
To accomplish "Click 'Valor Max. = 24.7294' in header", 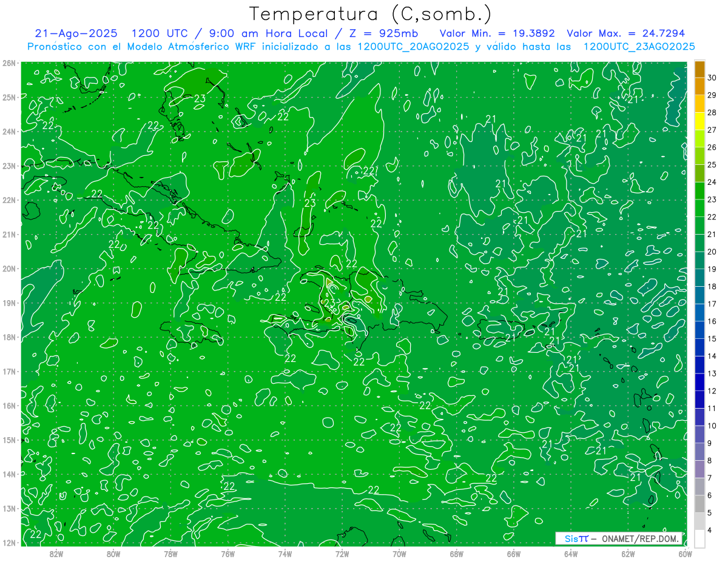I will coord(626,33).
